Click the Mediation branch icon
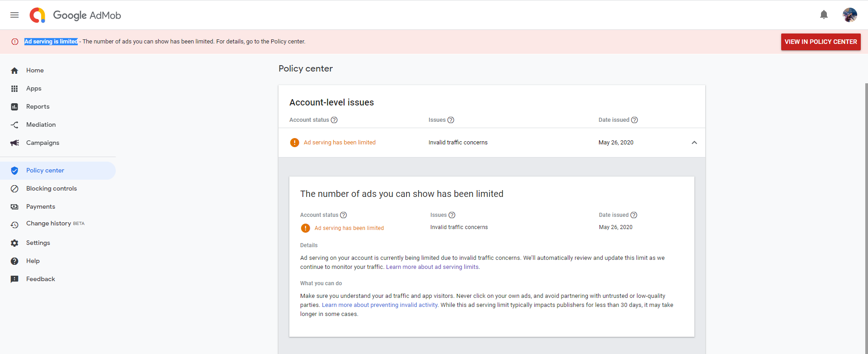 [14, 125]
